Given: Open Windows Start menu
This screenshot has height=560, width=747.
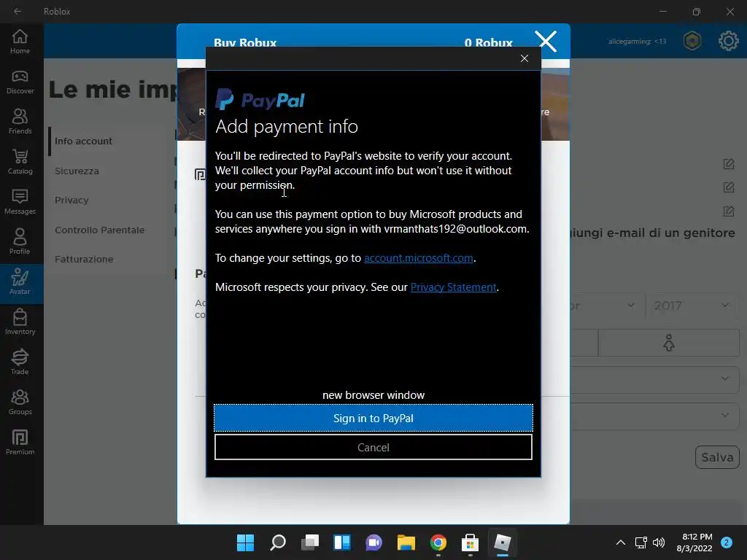Looking at the screenshot, I should (246, 542).
